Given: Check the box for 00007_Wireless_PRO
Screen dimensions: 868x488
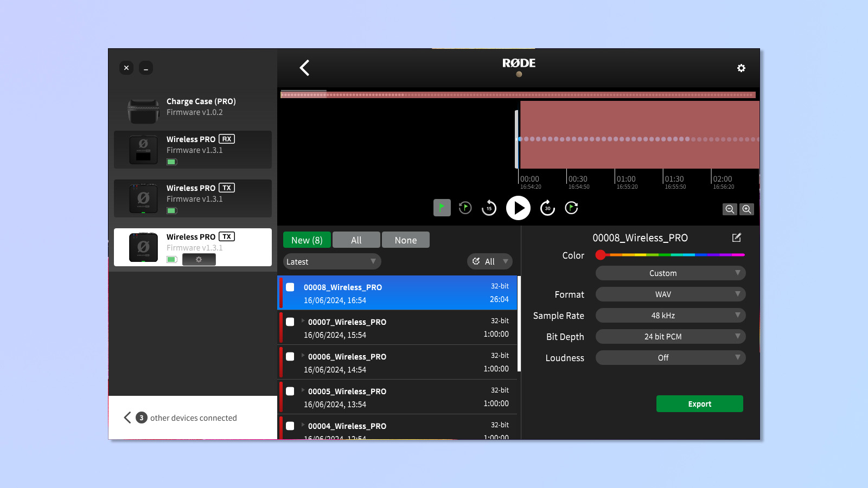Looking at the screenshot, I should 290,322.
